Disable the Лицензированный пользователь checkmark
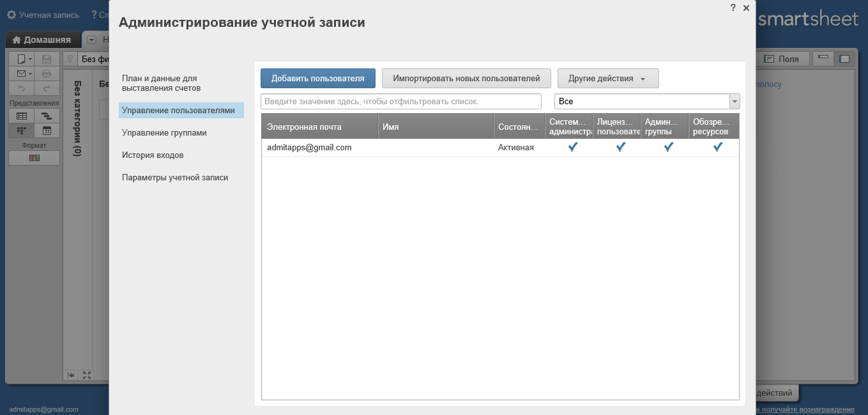 tap(620, 146)
